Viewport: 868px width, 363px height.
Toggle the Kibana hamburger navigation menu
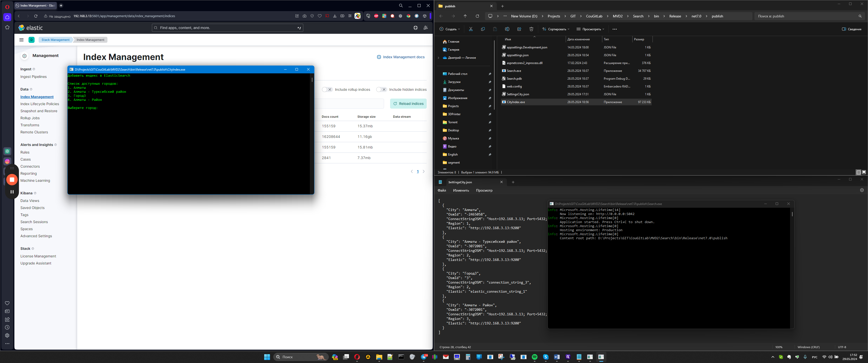(x=21, y=40)
